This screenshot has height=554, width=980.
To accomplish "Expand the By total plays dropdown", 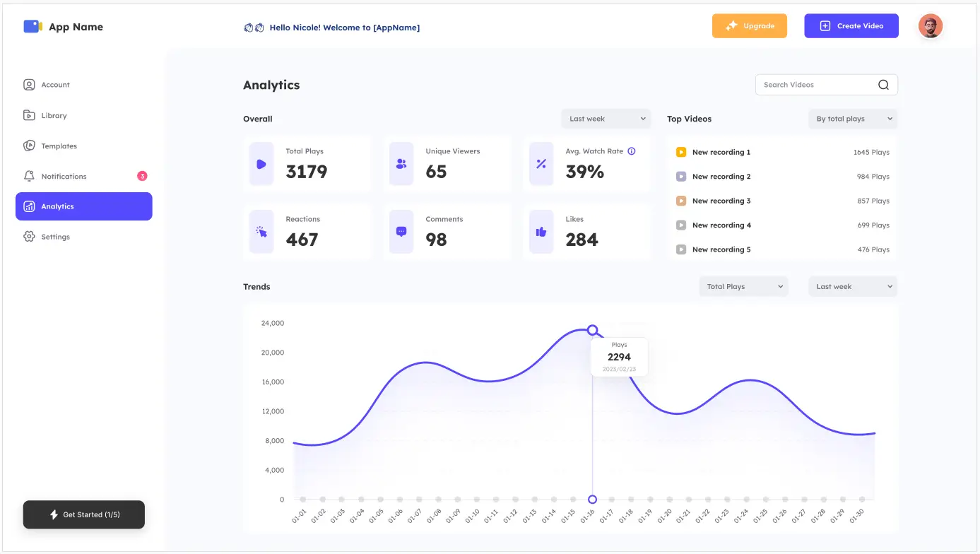I will click(853, 119).
